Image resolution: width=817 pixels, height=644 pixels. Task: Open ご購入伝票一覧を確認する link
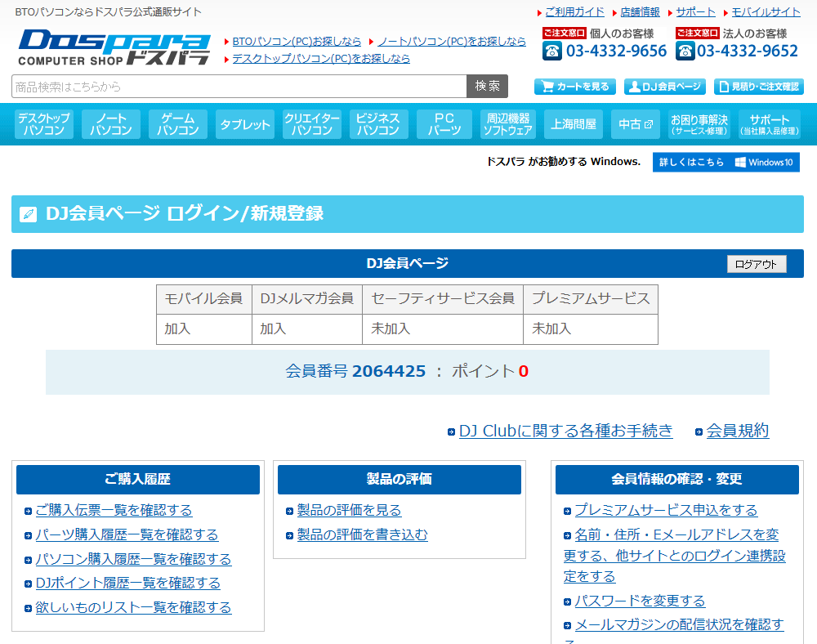(114, 510)
